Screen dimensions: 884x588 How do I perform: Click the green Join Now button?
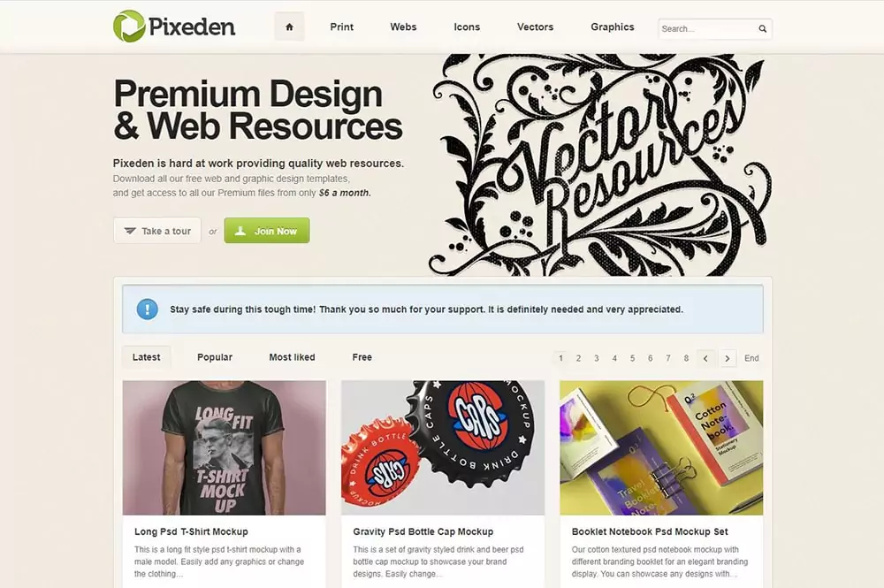[267, 231]
